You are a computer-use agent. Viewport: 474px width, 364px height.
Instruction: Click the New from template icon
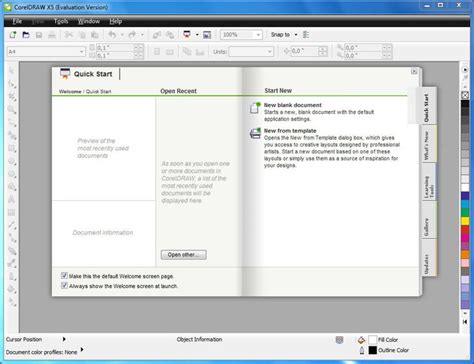point(255,133)
